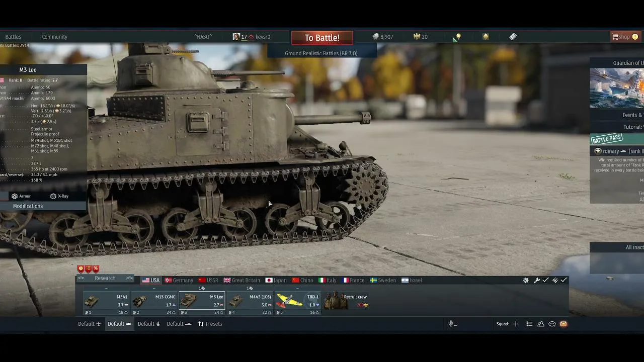Open the list icon beside Squad

529,324
